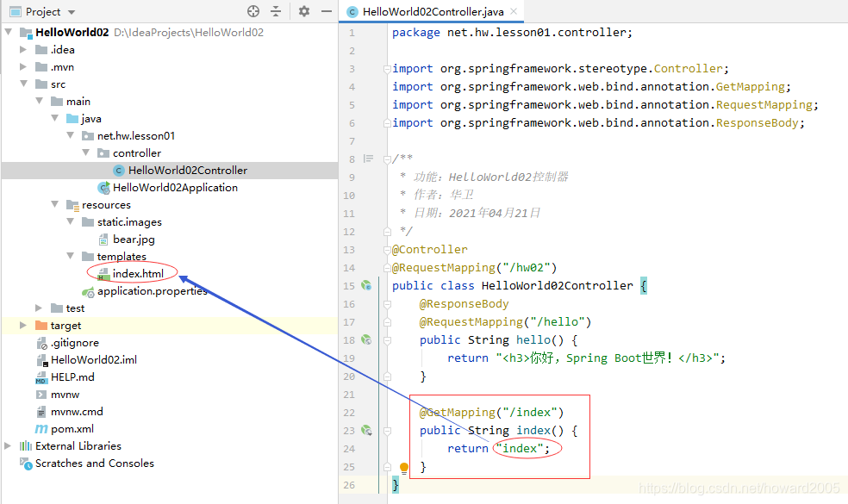This screenshot has height=504, width=848.
Task: Click the "/hw02" request mapping string
Action: [527, 268]
